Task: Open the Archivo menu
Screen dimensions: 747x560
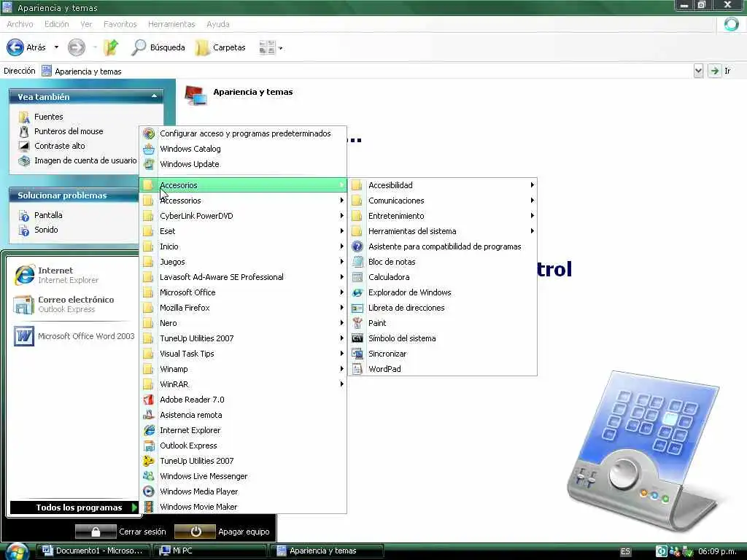Action: [x=20, y=24]
